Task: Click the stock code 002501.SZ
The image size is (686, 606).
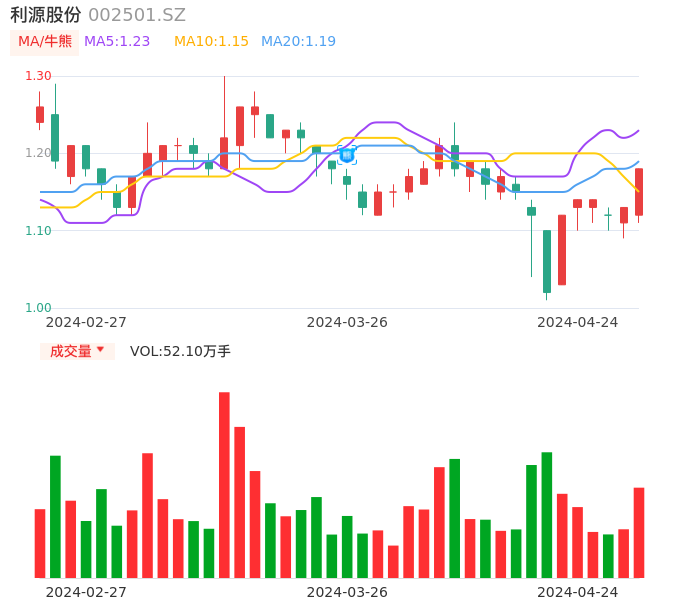Action: pos(137,15)
